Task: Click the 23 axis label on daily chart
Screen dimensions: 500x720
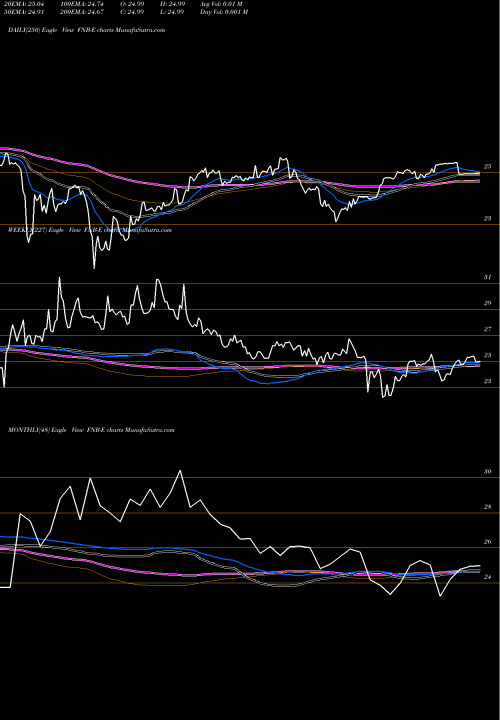Action: pyautogui.click(x=488, y=219)
